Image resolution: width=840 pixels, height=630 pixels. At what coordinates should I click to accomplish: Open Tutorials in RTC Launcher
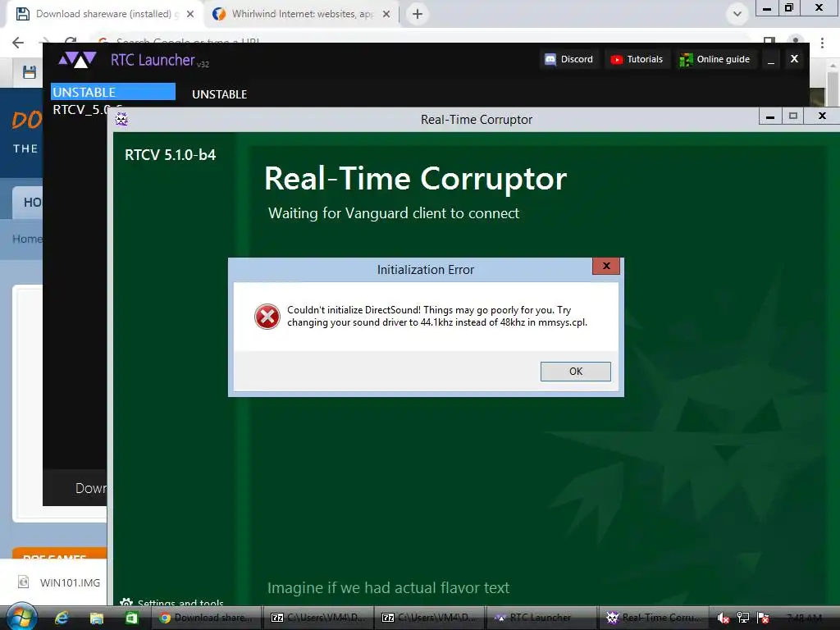[x=637, y=59]
